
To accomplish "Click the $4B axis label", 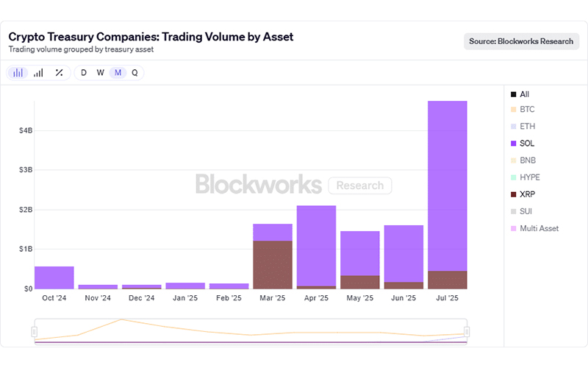I will click(26, 131).
